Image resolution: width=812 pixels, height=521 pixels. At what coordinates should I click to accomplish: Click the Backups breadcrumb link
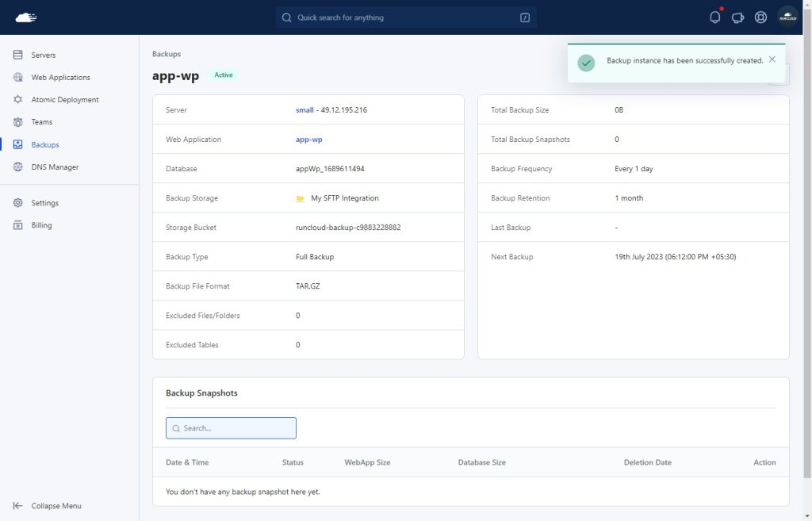tap(167, 54)
